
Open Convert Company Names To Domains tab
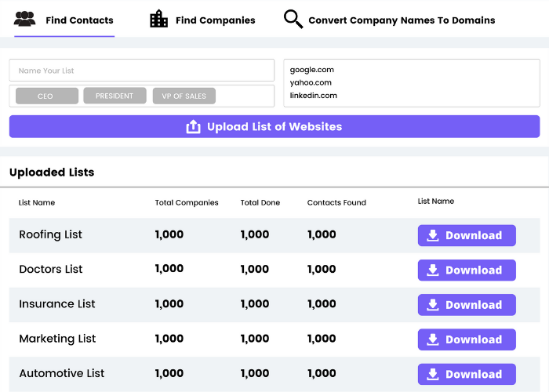pyautogui.click(x=401, y=20)
